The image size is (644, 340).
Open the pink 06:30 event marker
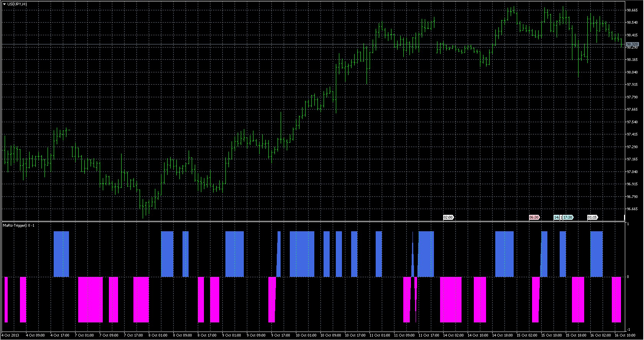pos(534,217)
